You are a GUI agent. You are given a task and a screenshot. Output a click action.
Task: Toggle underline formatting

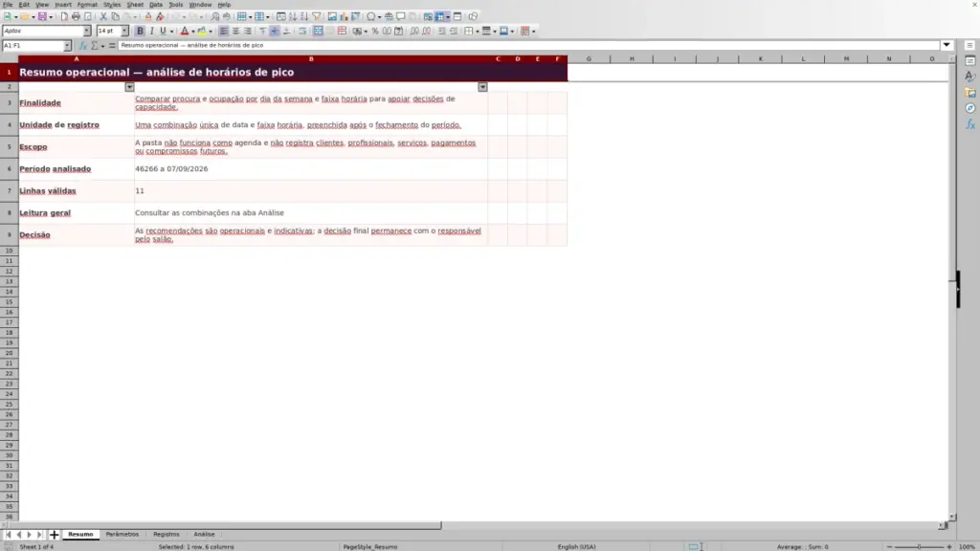(163, 31)
